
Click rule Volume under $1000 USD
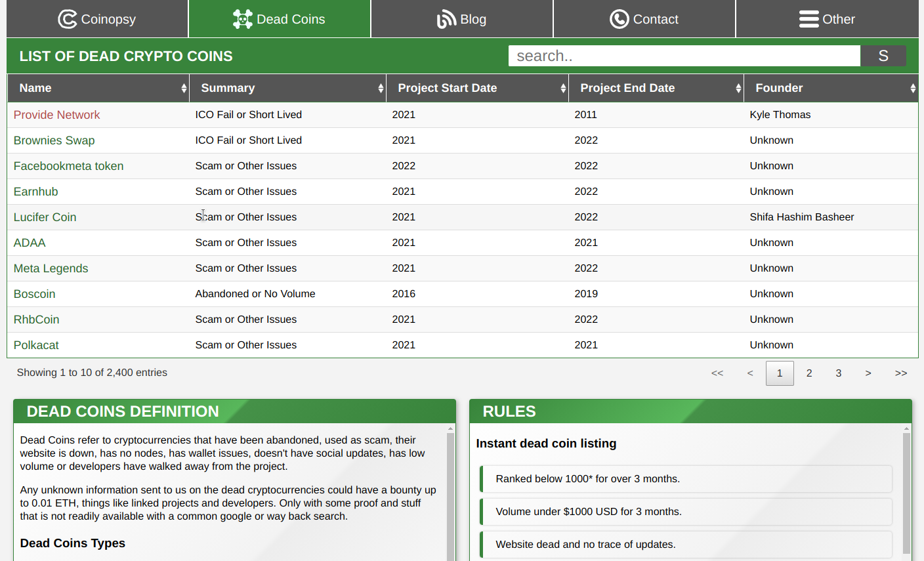(686, 512)
